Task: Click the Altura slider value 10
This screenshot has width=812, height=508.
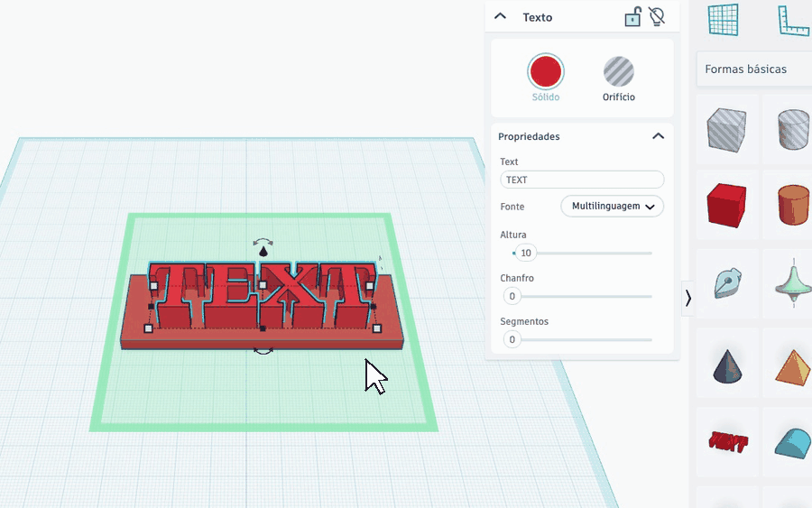Action: (x=526, y=253)
